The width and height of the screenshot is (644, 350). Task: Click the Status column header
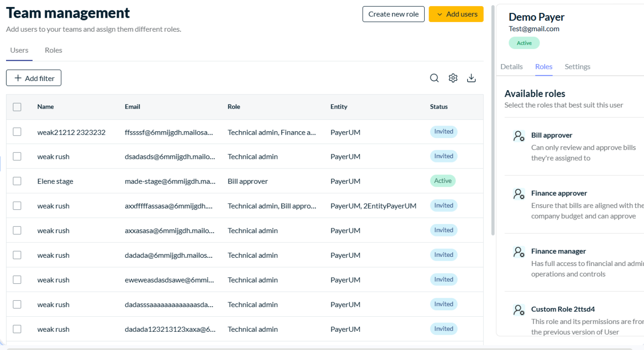click(x=439, y=107)
